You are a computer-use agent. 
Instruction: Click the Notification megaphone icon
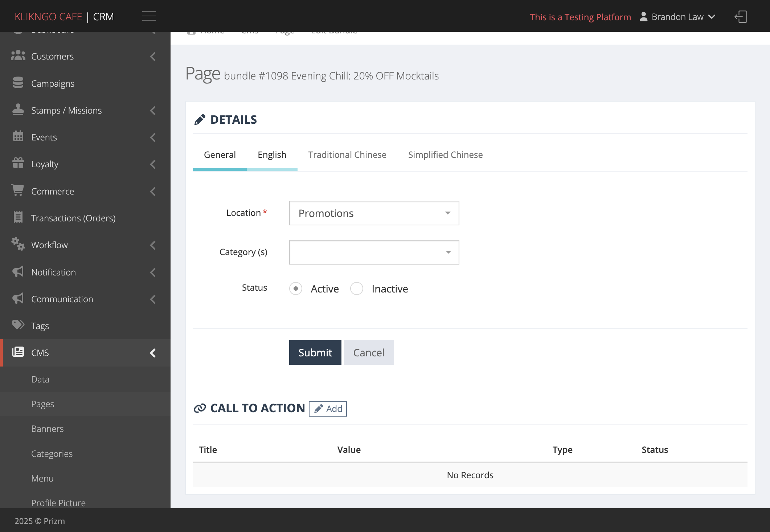18,272
